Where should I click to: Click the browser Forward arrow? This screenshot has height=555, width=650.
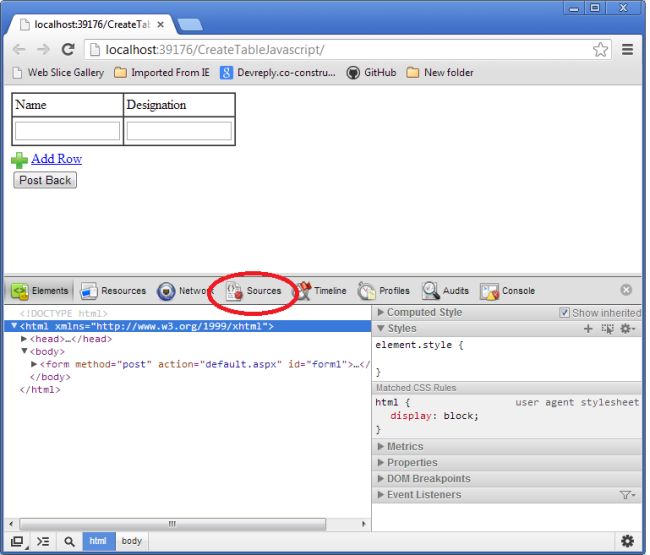[43, 50]
